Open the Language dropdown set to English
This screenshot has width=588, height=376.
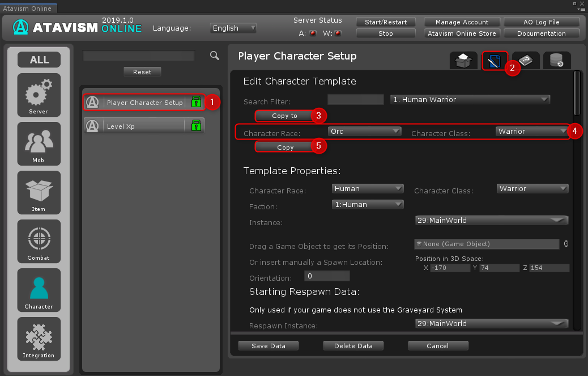tap(233, 28)
